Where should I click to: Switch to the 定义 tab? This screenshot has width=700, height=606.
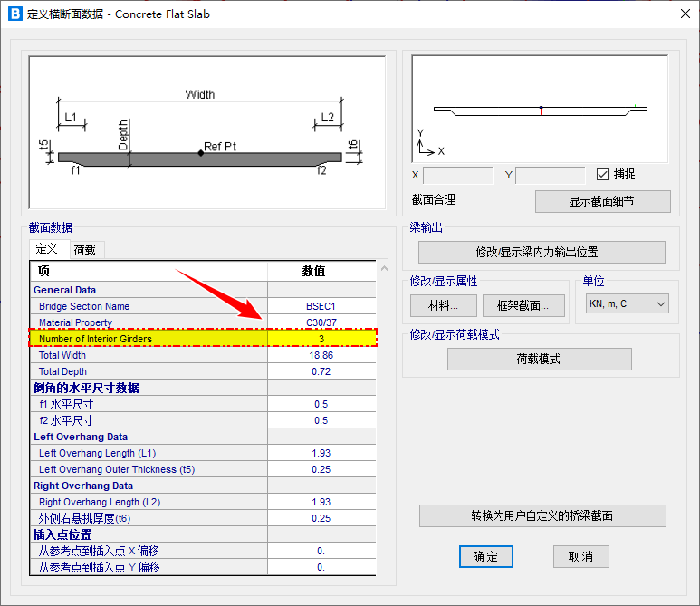click(47, 250)
